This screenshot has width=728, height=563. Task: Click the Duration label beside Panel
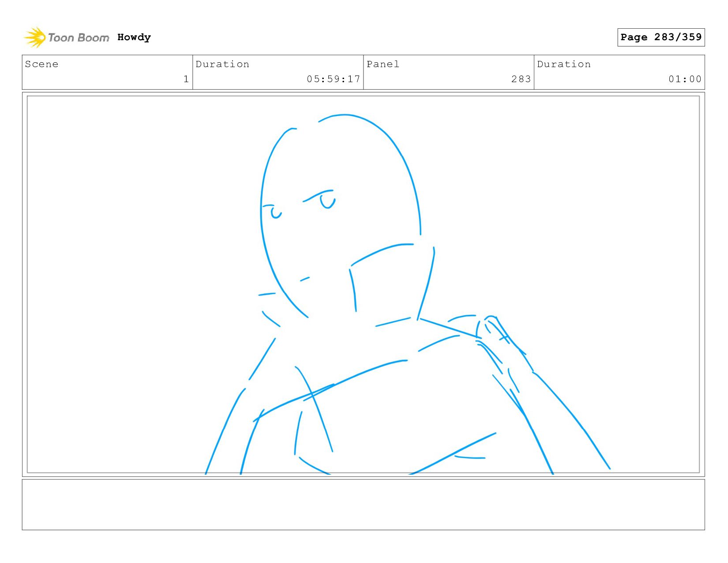point(564,64)
